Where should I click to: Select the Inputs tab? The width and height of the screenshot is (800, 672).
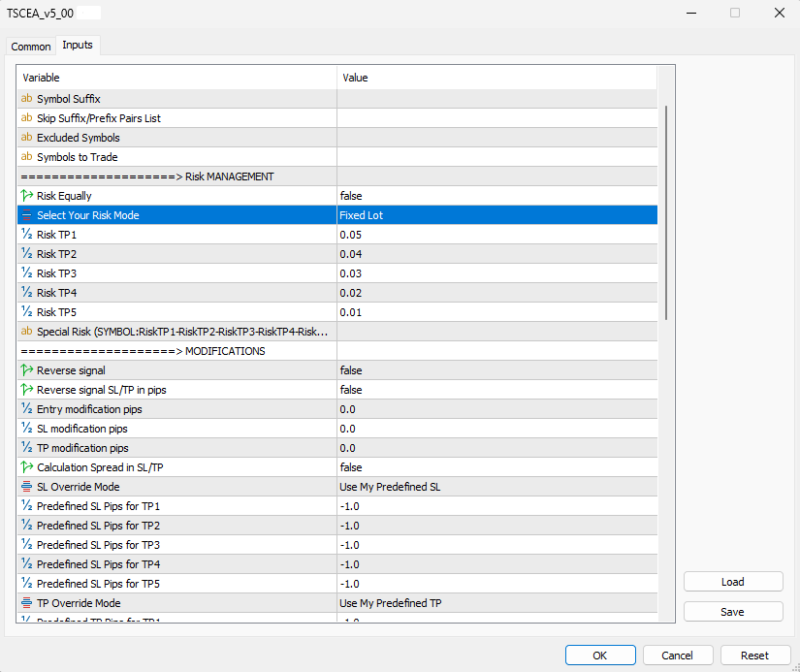(78, 46)
